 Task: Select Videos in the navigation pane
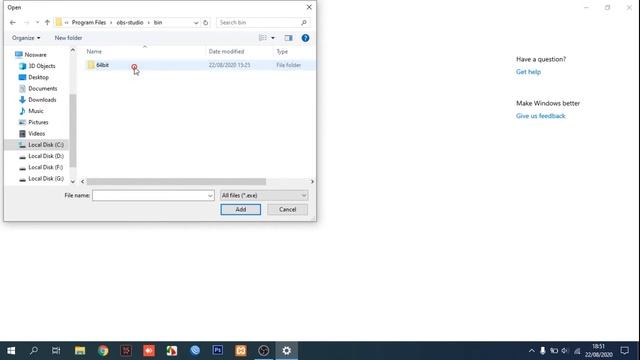click(x=36, y=133)
